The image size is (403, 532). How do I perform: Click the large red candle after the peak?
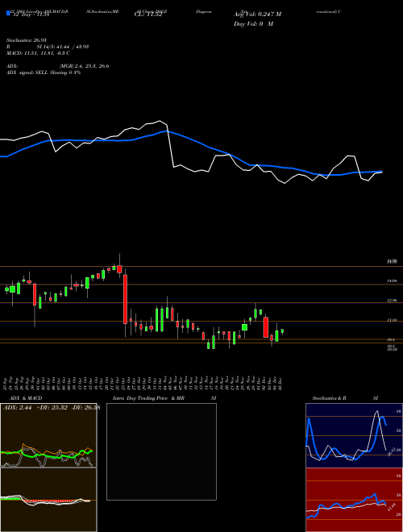pyautogui.click(x=125, y=299)
